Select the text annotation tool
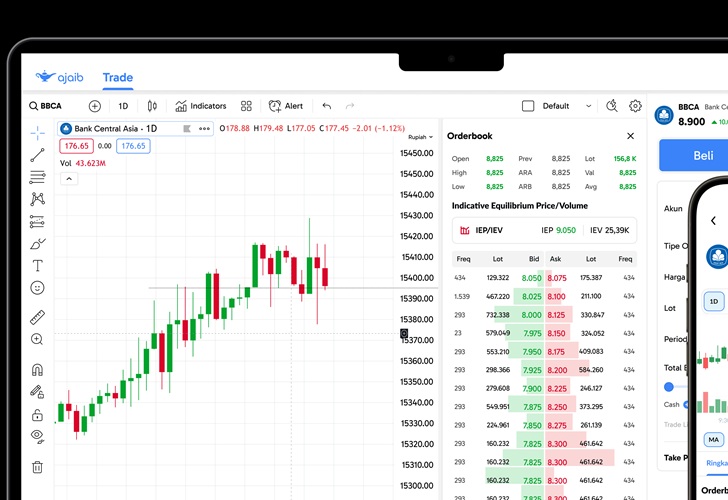This screenshot has height=500, width=728. tap(38, 266)
